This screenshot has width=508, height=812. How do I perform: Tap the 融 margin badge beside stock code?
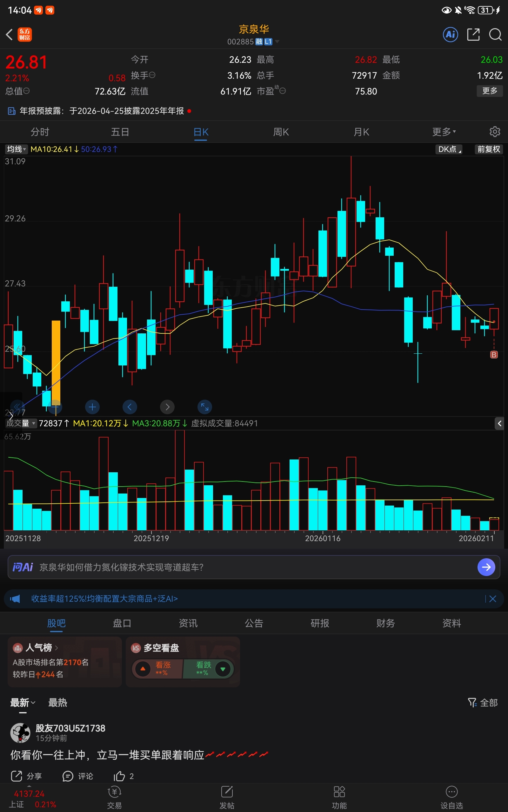point(259,42)
